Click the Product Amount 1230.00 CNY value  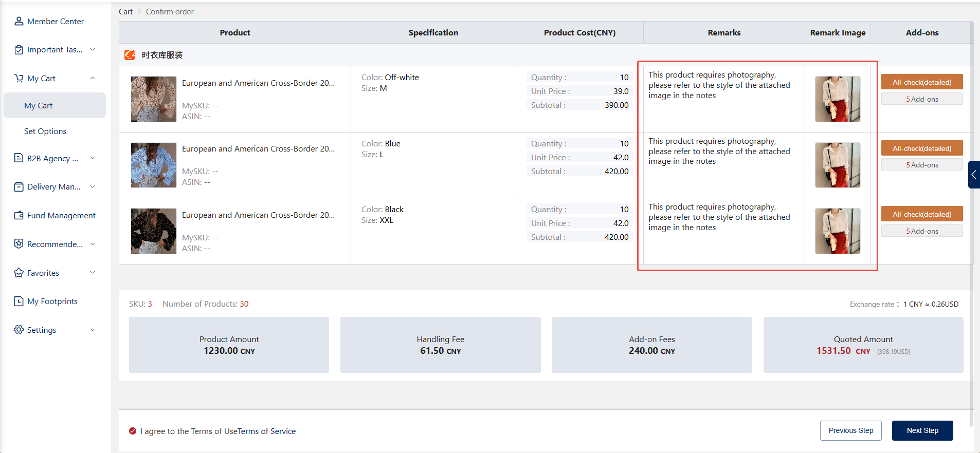[x=229, y=351]
